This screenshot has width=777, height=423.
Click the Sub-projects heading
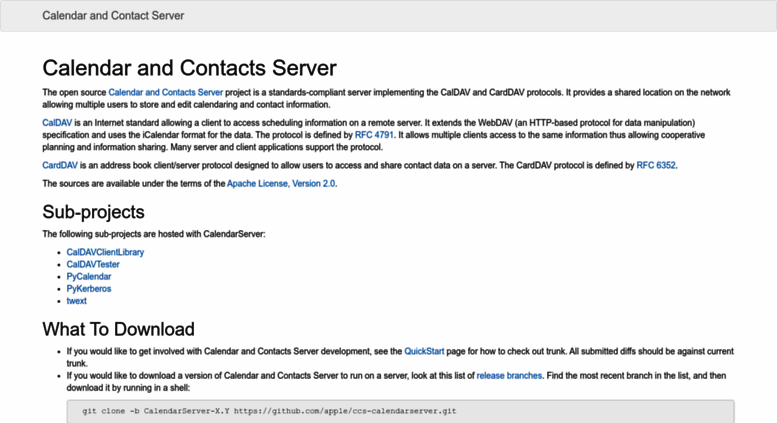(x=93, y=212)
